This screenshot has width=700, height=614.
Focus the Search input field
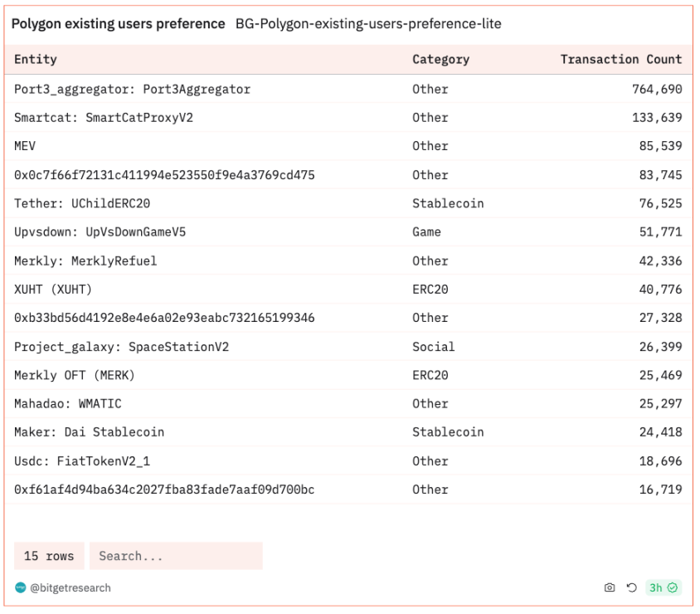pos(176,556)
